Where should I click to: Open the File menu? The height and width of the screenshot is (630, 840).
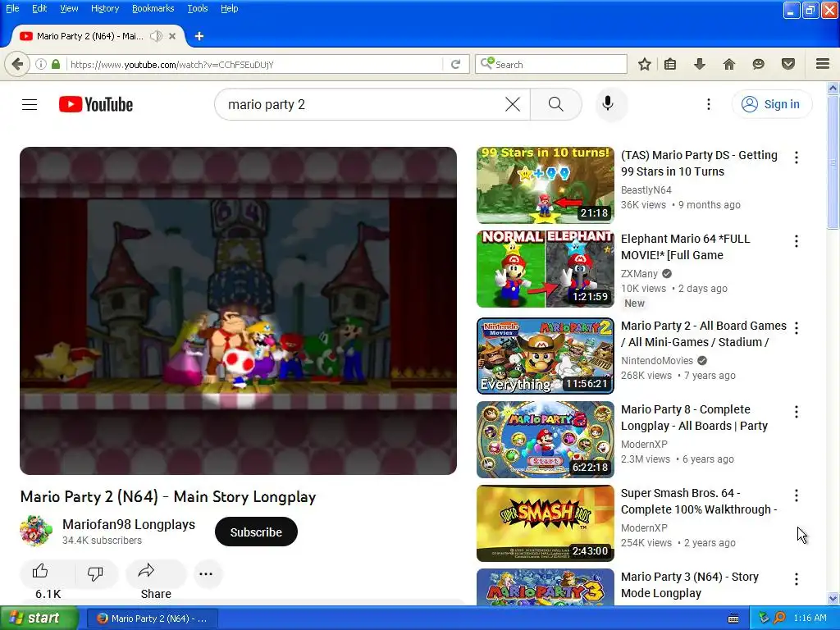pyautogui.click(x=11, y=8)
